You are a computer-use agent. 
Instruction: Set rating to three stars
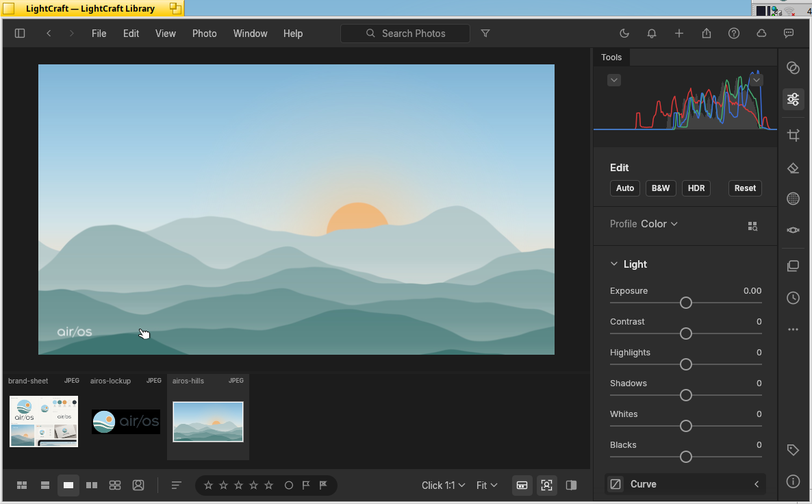click(238, 486)
